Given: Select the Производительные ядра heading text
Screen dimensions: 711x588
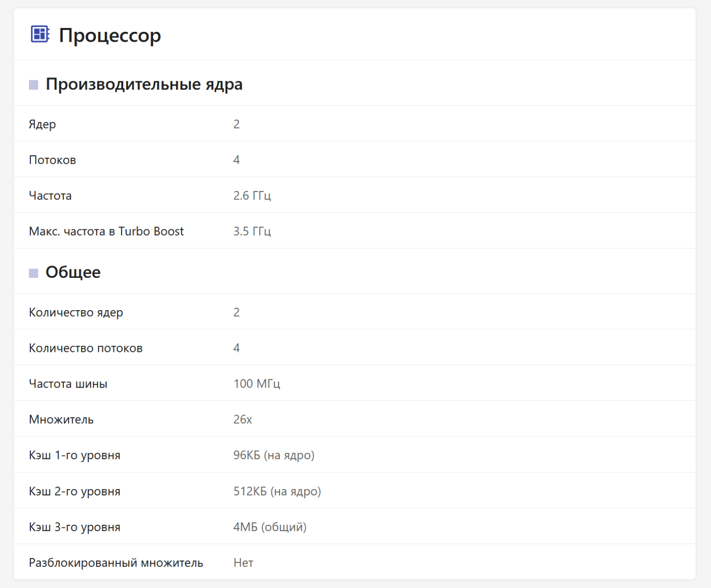Looking at the screenshot, I should pyautogui.click(x=144, y=84).
